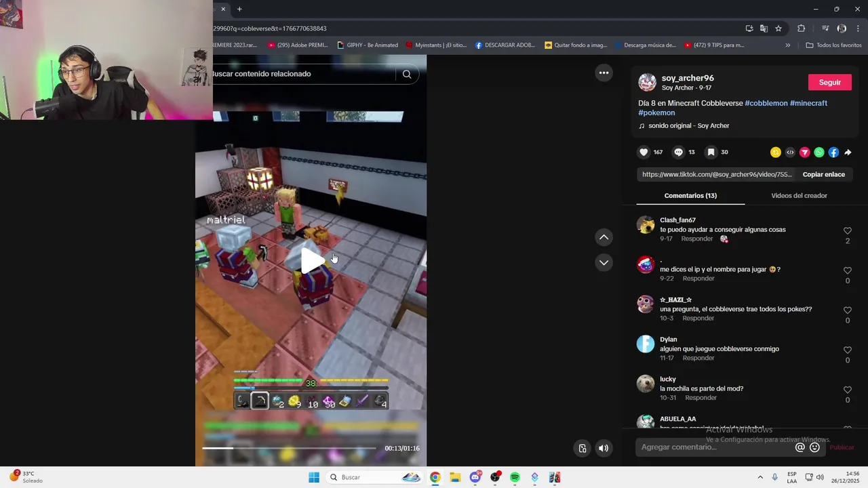Open the 9 TIPS para m... bookmark
Screen dimensions: 868x488
(x=714, y=45)
